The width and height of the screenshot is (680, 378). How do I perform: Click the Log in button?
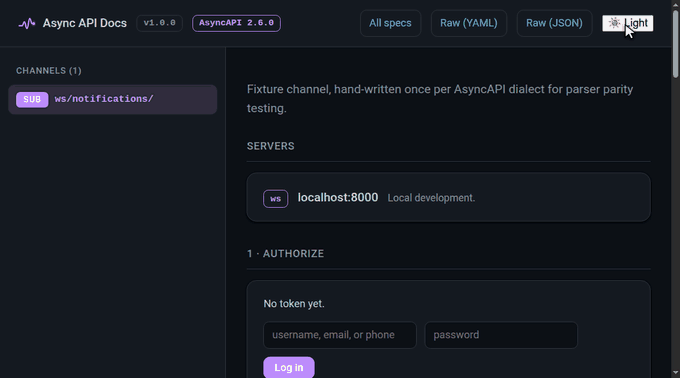[x=289, y=368]
